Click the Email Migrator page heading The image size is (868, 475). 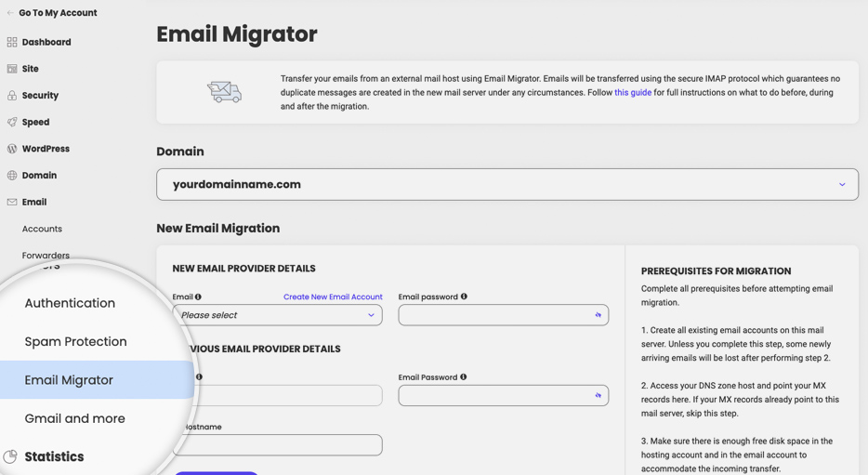237,34
